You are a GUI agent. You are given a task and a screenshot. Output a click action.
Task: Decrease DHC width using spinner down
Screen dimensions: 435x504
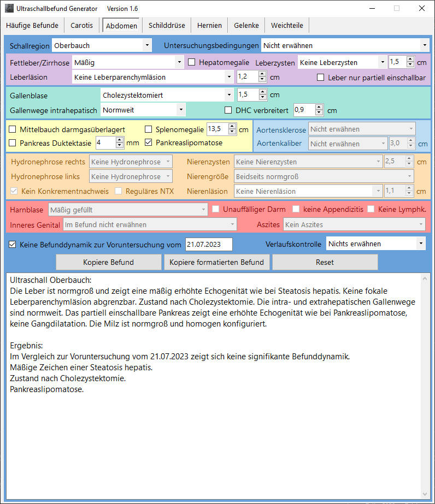click(319, 113)
